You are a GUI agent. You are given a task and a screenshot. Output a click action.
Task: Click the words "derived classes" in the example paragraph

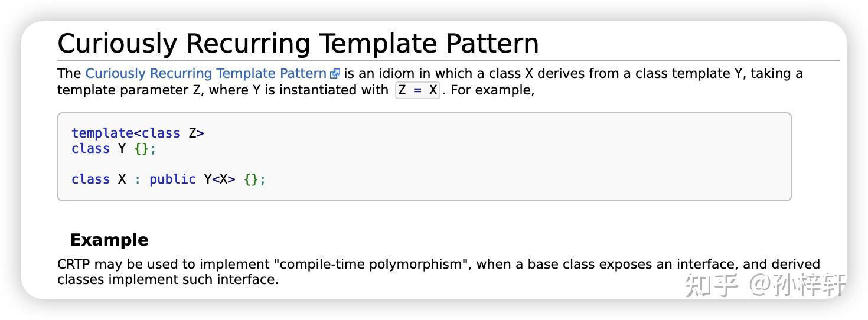click(x=791, y=264)
